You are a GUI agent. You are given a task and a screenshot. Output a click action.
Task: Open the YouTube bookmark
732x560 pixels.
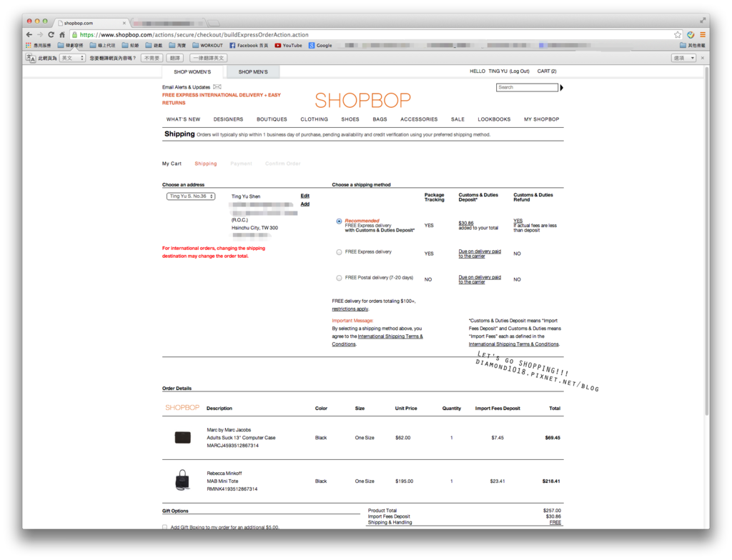click(289, 45)
